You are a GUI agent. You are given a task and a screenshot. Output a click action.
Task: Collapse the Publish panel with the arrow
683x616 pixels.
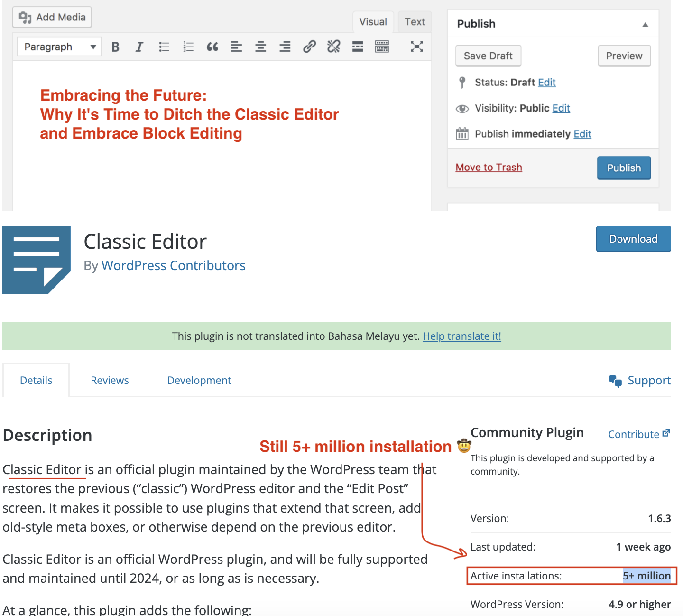645,24
